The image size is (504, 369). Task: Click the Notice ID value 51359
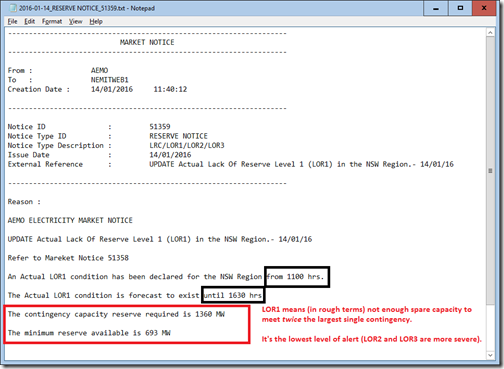click(x=160, y=127)
